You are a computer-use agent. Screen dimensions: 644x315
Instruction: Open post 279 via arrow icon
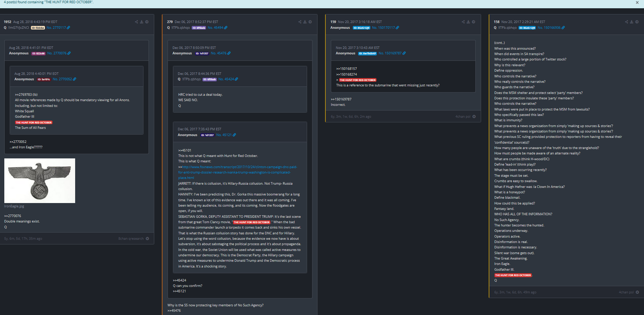[x=310, y=22]
